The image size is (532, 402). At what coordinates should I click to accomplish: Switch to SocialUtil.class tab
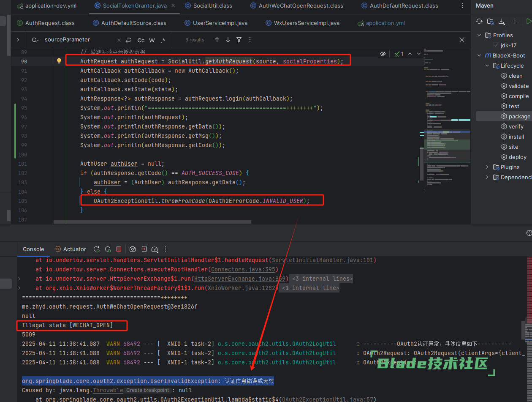point(209,6)
